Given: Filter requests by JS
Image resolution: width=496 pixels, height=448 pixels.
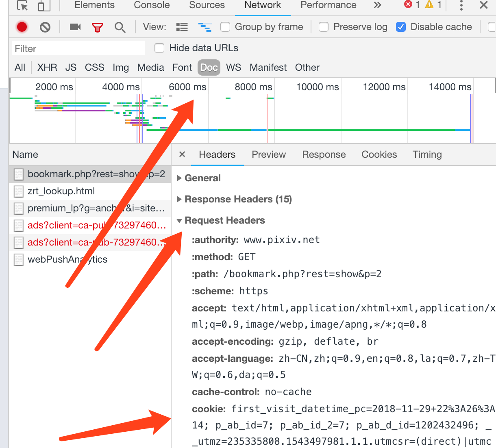Looking at the screenshot, I should click(71, 67).
